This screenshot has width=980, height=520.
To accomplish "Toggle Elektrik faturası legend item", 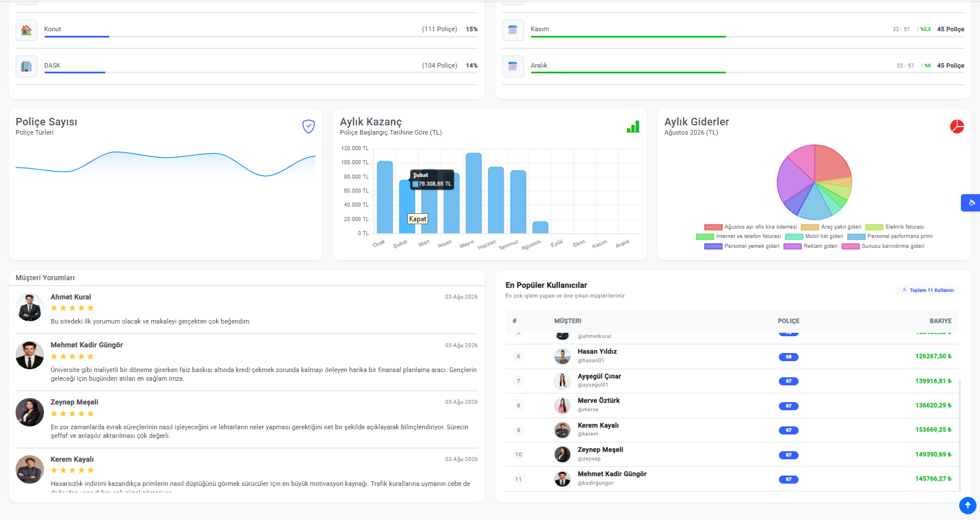I will click(894, 227).
